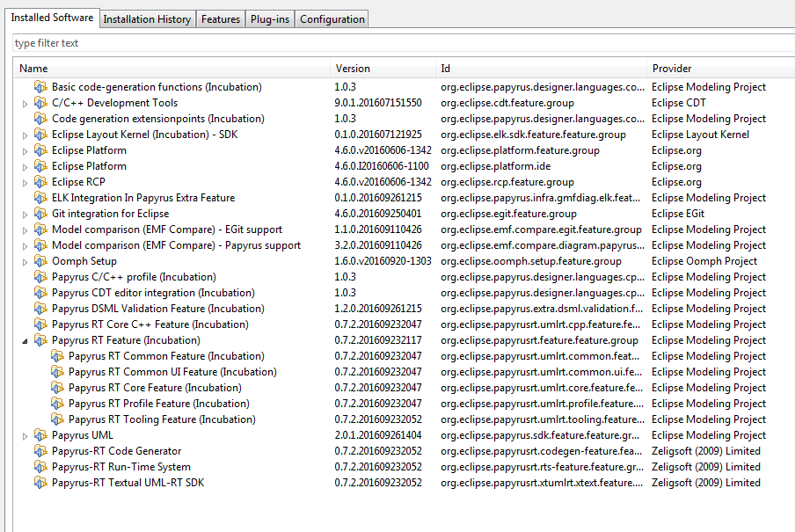The width and height of the screenshot is (795, 532).
Task: Click the Papyrus RT Common UI Feature icon
Action: click(57, 372)
